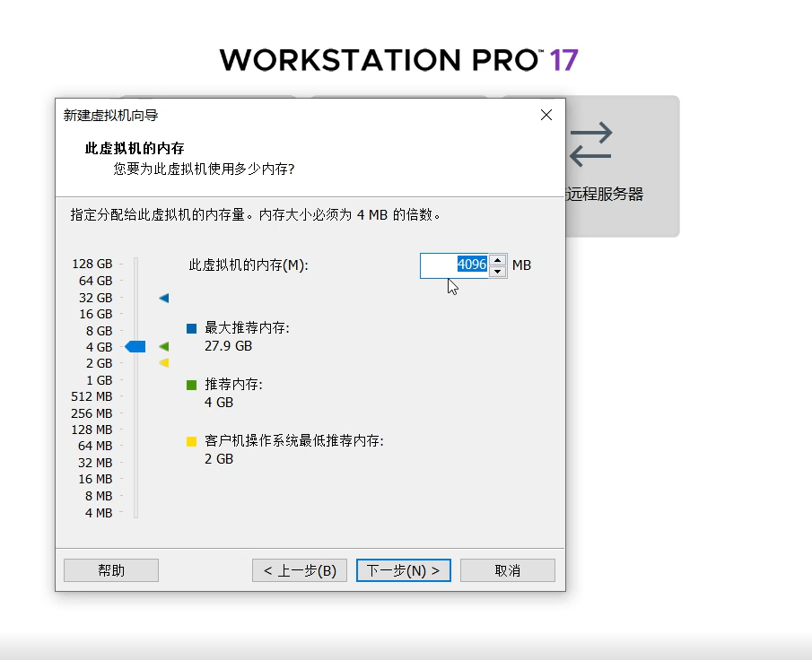Click the yellow minimum memory marker
This screenshot has width=812, height=660.
(x=163, y=363)
